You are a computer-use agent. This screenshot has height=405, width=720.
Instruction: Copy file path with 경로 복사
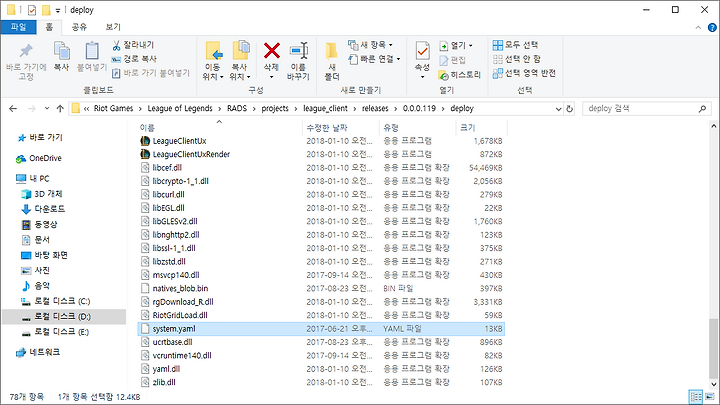[135, 59]
